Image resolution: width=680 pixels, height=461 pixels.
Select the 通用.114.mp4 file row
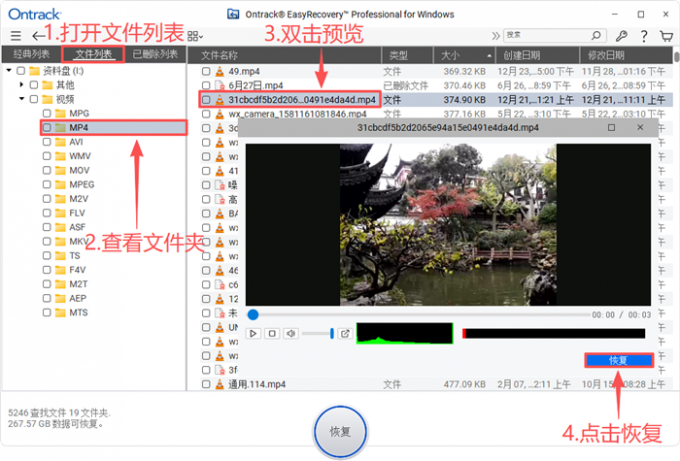click(437, 384)
